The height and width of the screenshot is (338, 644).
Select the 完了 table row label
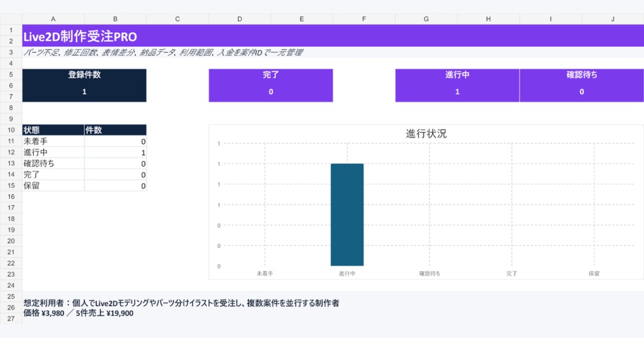click(53, 174)
